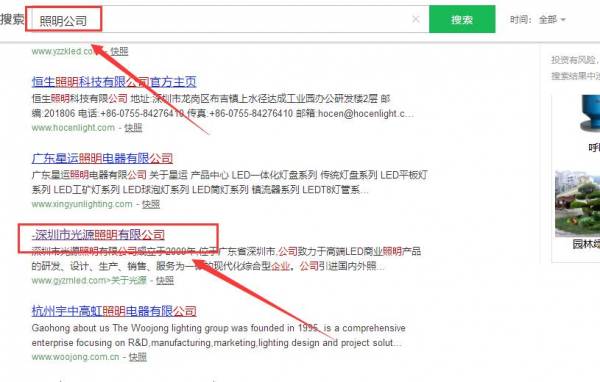The width and height of the screenshot is (600, 382).
Task: Click the www.hocenlight.com green URL
Action: 73,127
